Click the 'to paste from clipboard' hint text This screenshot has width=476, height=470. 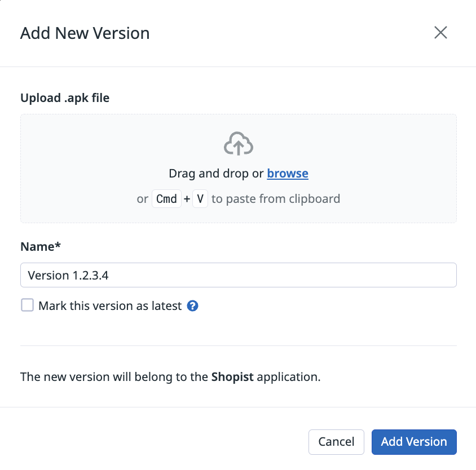coord(276,199)
